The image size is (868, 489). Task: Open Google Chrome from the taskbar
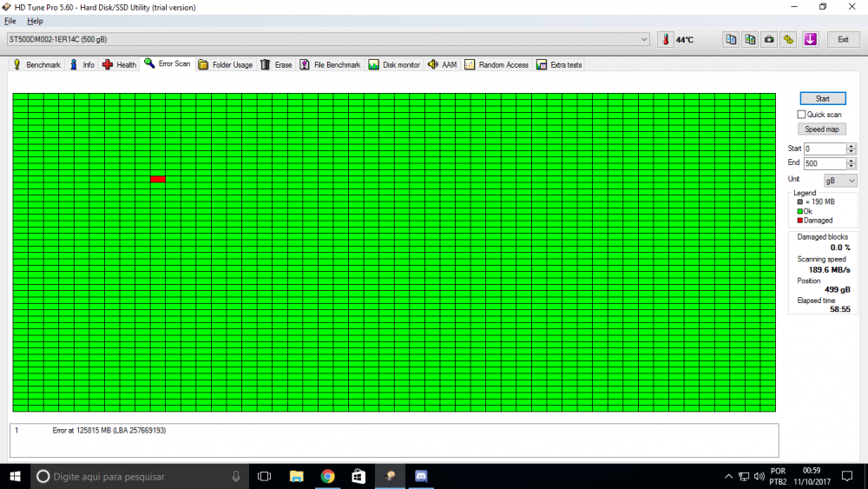click(327, 476)
